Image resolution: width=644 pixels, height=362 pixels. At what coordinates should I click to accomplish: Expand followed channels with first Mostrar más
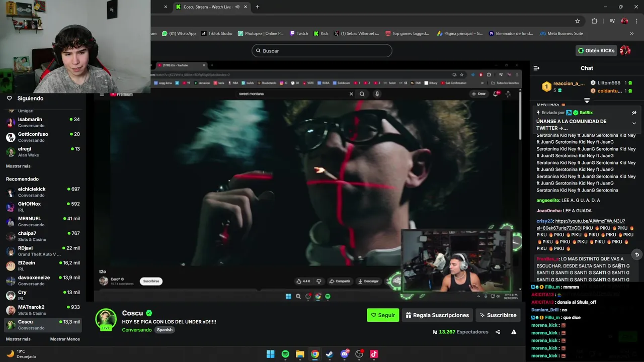18,166
